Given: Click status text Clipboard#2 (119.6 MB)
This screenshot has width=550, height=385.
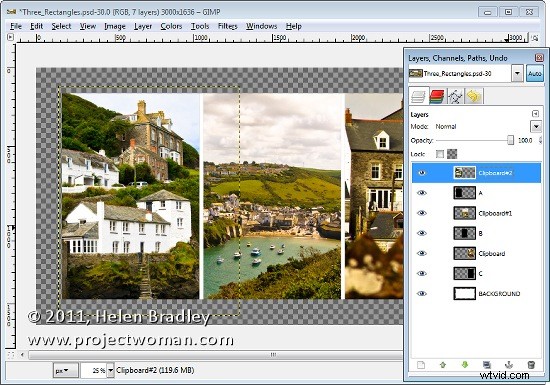Looking at the screenshot, I should 155,370.
